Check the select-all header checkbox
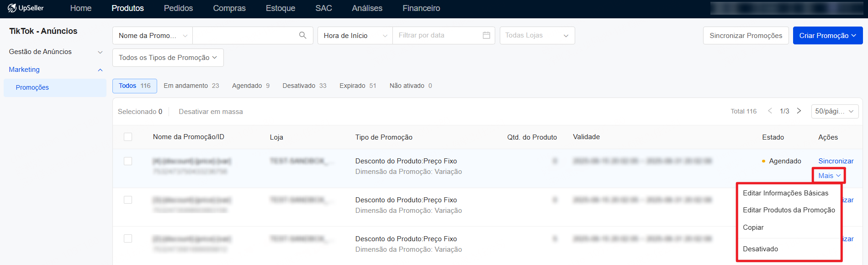This screenshot has width=868, height=265. click(128, 137)
